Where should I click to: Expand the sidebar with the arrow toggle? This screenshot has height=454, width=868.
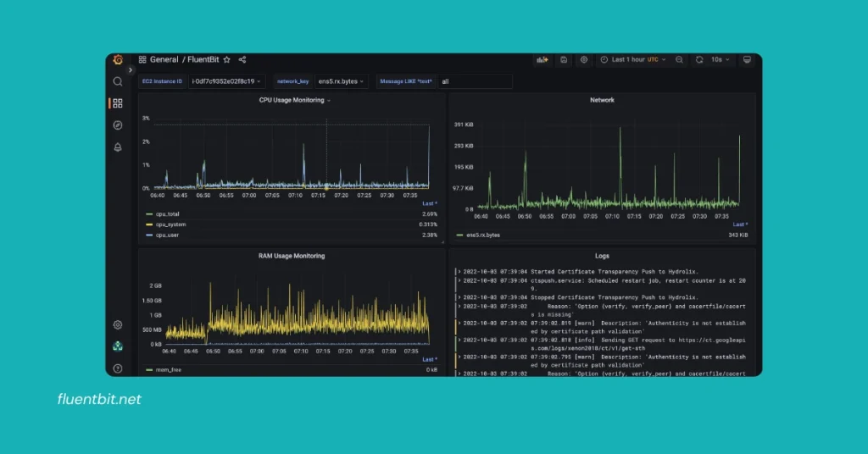(x=130, y=70)
